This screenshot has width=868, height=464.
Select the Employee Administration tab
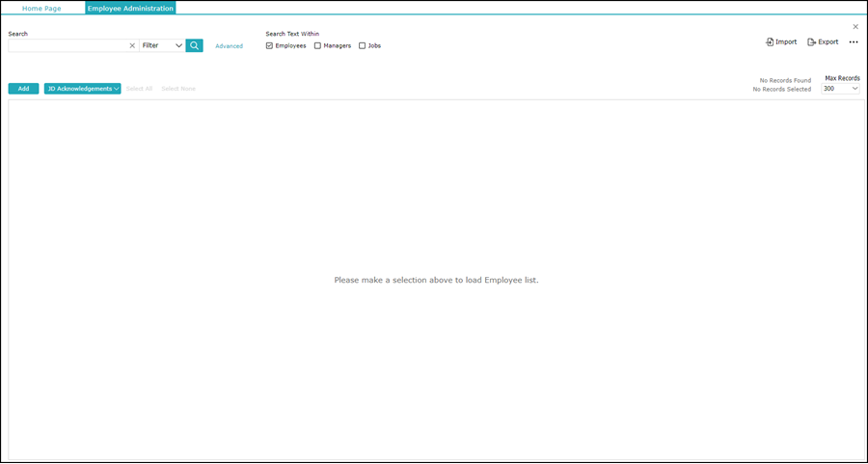130,9
